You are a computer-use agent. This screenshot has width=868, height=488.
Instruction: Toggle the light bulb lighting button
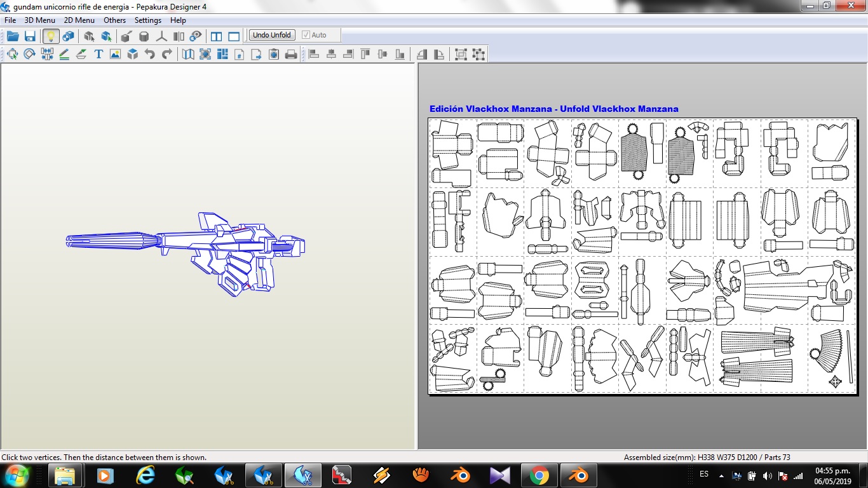coord(51,36)
